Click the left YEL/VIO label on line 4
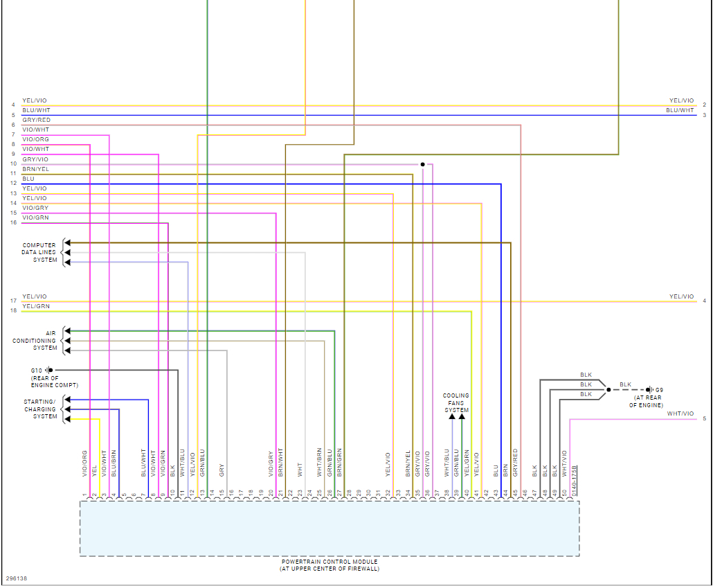Image resolution: width=713 pixels, height=588 pixels. 35,100
